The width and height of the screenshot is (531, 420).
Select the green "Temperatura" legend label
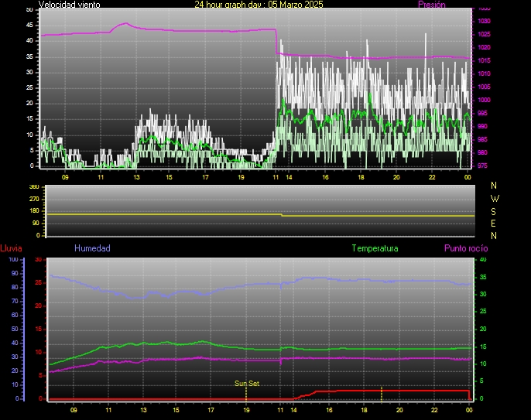pos(375,248)
